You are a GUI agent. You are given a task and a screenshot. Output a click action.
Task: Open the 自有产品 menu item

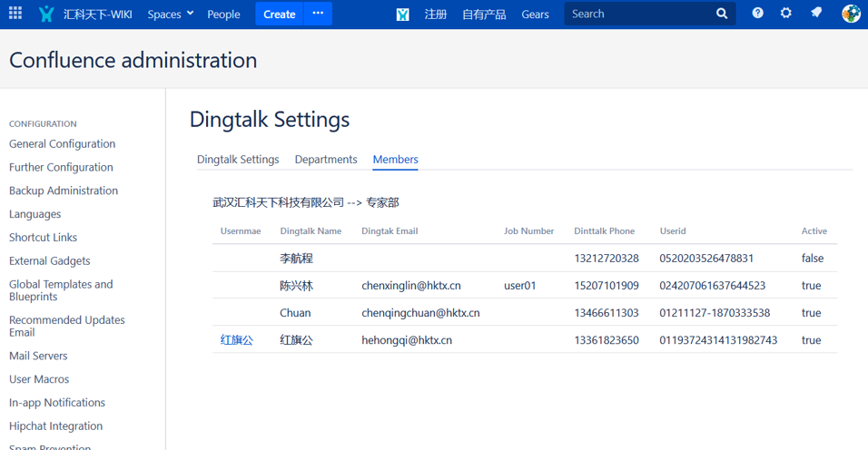pos(484,14)
